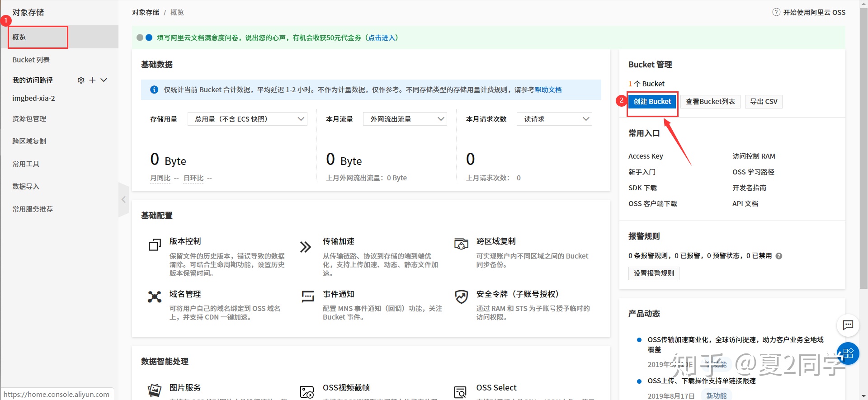This screenshot has height=400, width=868.
Task: Click the page vertical scrollbar
Action: coord(863,149)
